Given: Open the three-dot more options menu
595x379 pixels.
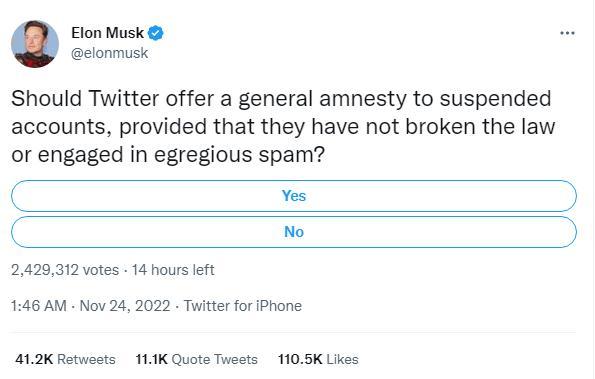Looking at the screenshot, I should pyautogui.click(x=567, y=33).
